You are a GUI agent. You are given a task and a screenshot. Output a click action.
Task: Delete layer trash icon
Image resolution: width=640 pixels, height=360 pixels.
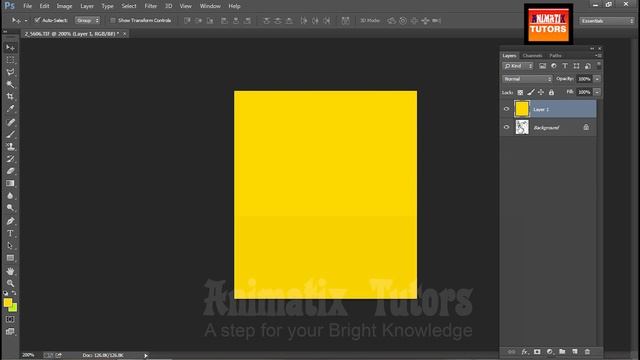587,351
